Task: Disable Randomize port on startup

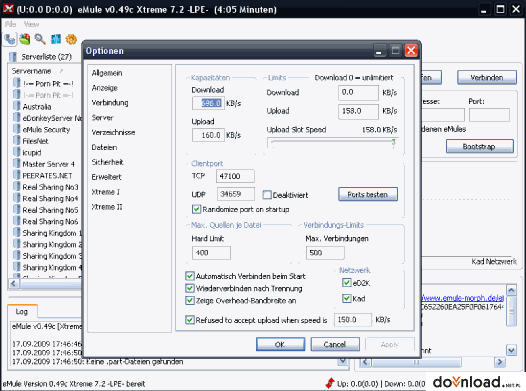Action: click(x=196, y=209)
